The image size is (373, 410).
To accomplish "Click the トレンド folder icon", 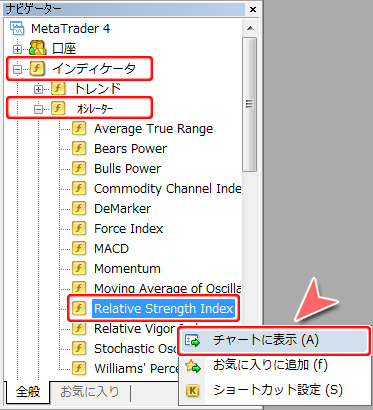I will [x=58, y=89].
